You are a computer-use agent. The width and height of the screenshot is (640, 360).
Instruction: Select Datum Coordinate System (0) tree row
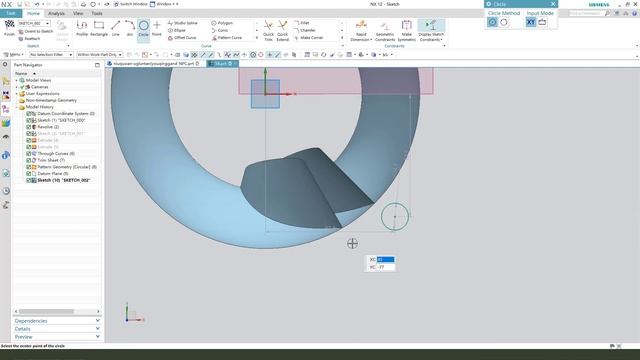[61, 113]
